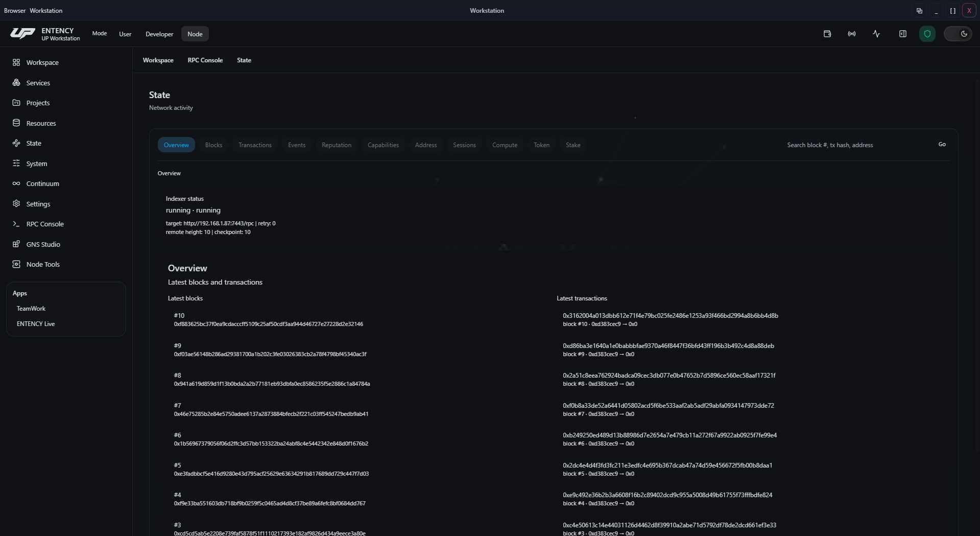Open transaction hash starting 0x3162004a

[x=671, y=316]
